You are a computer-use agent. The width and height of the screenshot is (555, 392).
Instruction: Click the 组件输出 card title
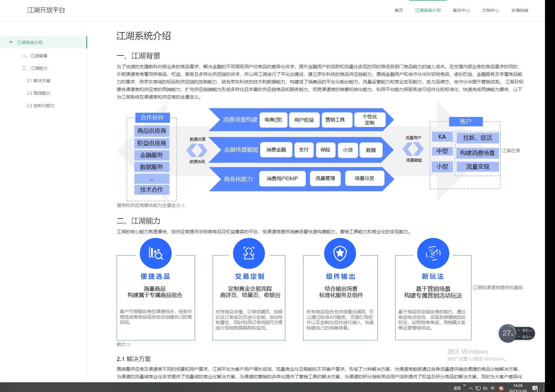[341, 276]
